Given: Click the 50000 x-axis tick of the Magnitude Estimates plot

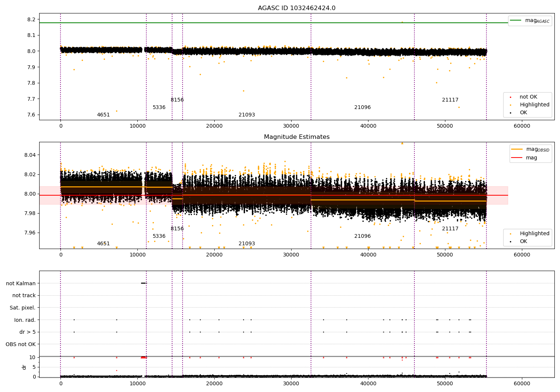Looking at the screenshot, I should pos(445,255).
